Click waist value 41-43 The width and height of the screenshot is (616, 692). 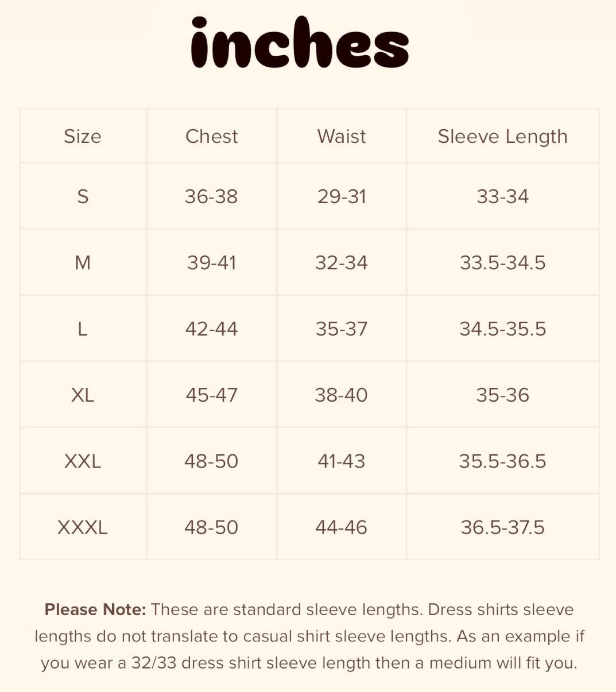click(342, 461)
